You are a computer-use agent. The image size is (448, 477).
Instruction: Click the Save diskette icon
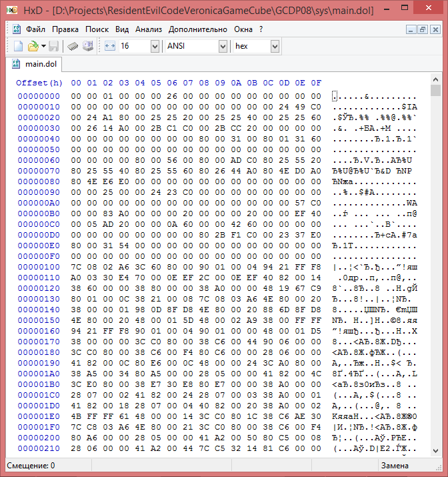point(53,46)
